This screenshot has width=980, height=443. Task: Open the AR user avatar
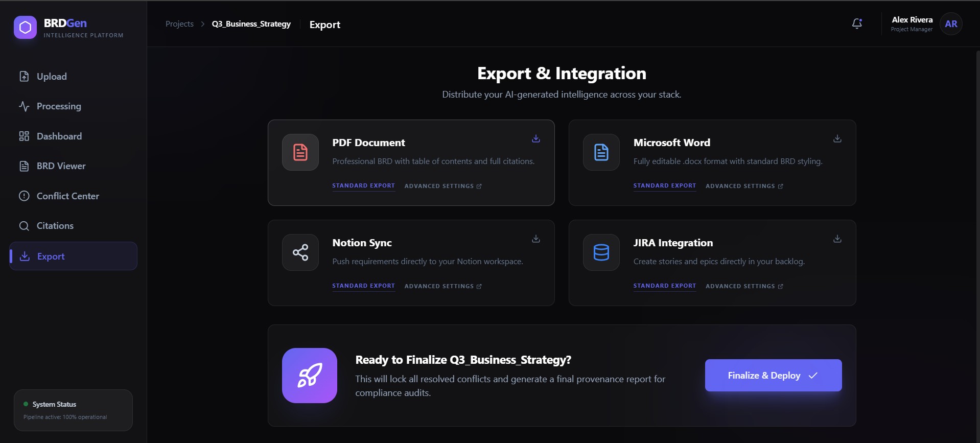(x=951, y=24)
